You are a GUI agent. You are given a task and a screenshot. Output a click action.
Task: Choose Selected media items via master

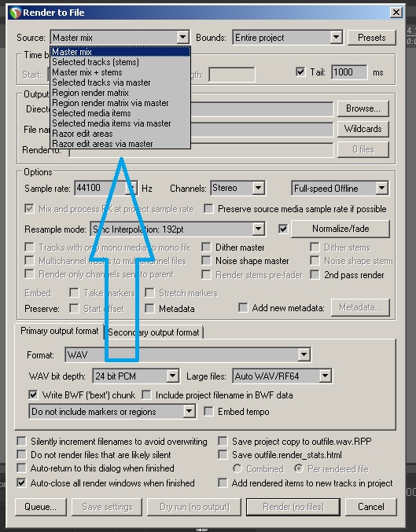(x=120, y=123)
